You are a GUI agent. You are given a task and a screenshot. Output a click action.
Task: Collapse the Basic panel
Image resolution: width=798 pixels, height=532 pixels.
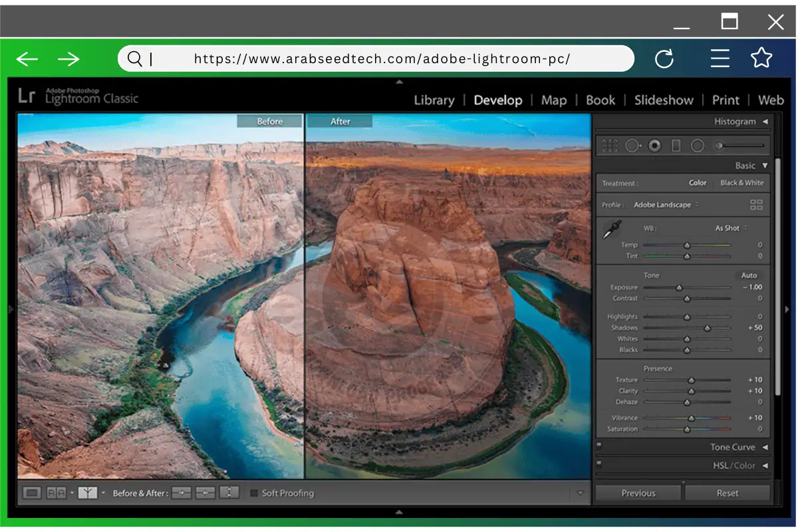pyautogui.click(x=763, y=166)
